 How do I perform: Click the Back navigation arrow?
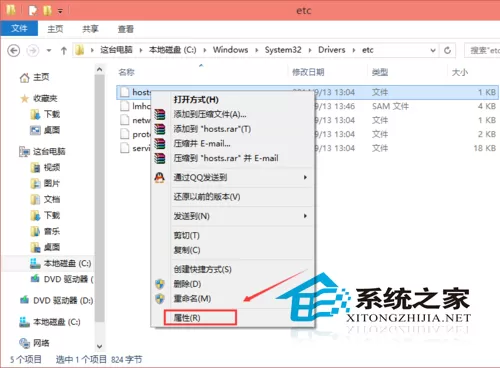(x=14, y=51)
